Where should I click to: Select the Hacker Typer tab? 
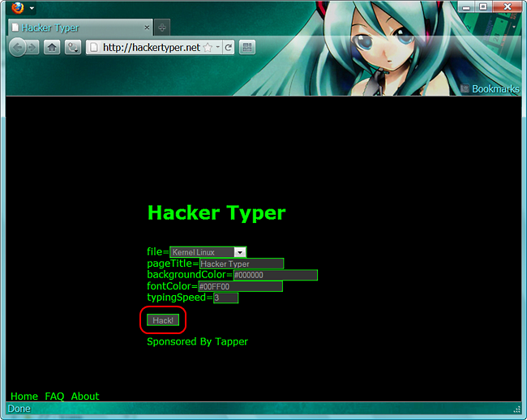[x=80, y=28]
